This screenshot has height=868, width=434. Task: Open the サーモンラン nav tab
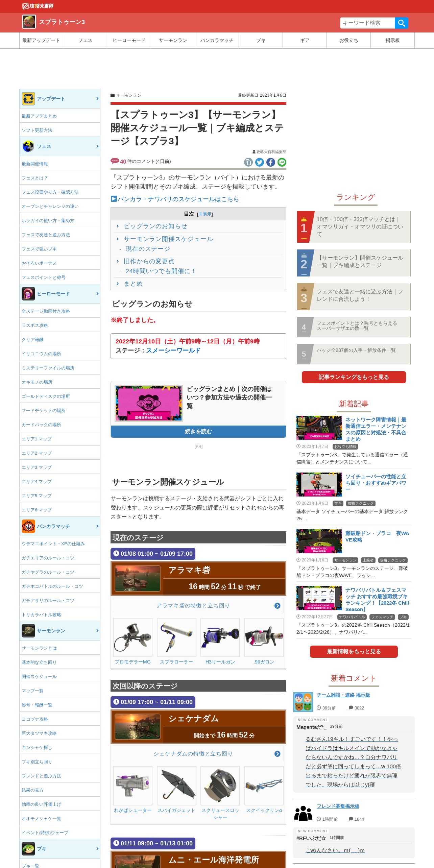click(173, 40)
